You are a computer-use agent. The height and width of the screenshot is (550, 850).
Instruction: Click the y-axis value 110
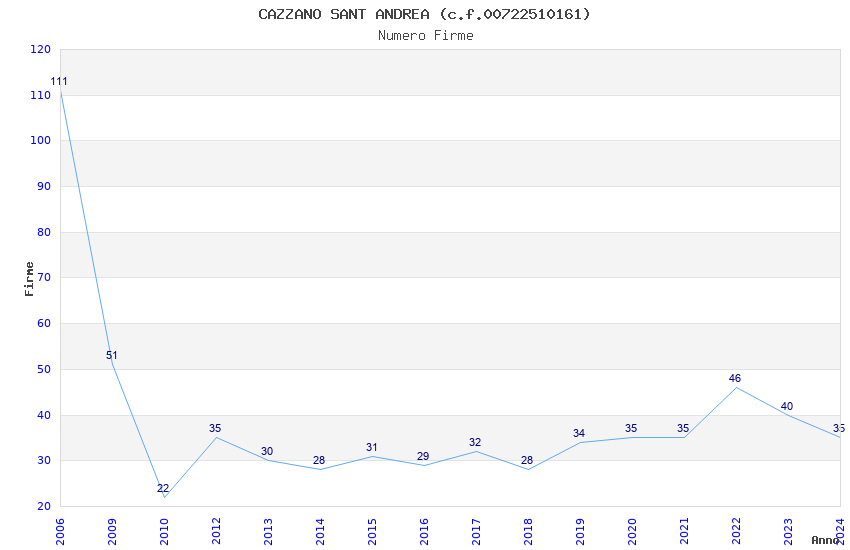click(x=41, y=95)
